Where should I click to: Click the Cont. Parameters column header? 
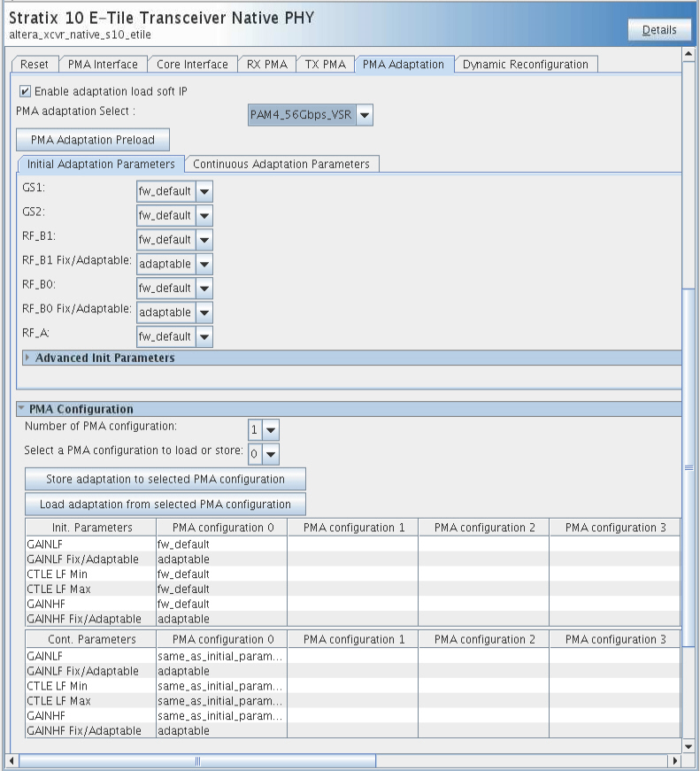click(91, 639)
